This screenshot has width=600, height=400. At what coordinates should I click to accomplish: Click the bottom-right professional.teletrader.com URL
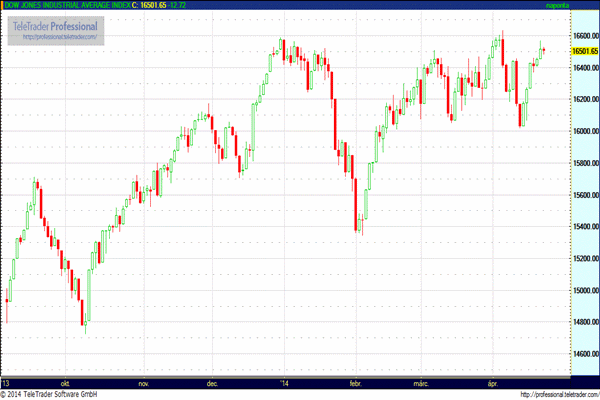(x=560, y=394)
